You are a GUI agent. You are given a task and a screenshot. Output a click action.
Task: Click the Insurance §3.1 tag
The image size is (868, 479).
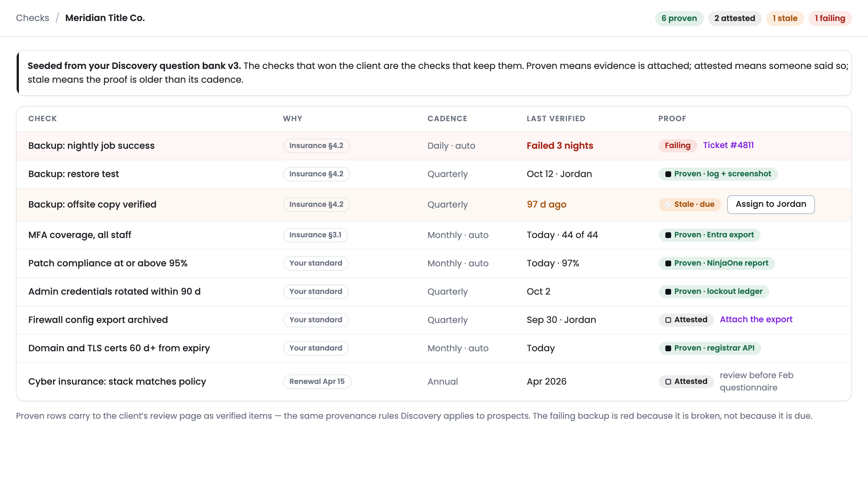(315, 235)
